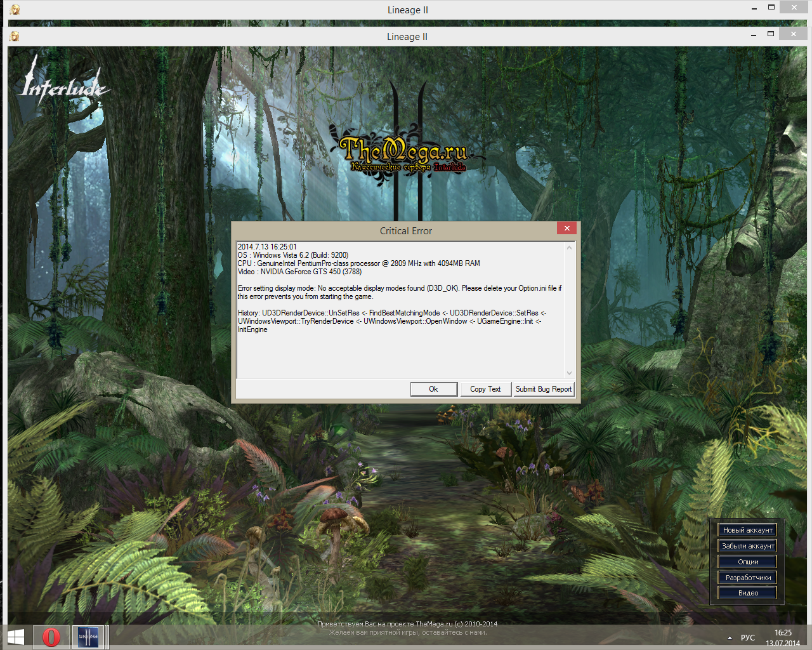This screenshot has width=812, height=650.
Task: Click the error log scroll down arrow
Action: 569,373
